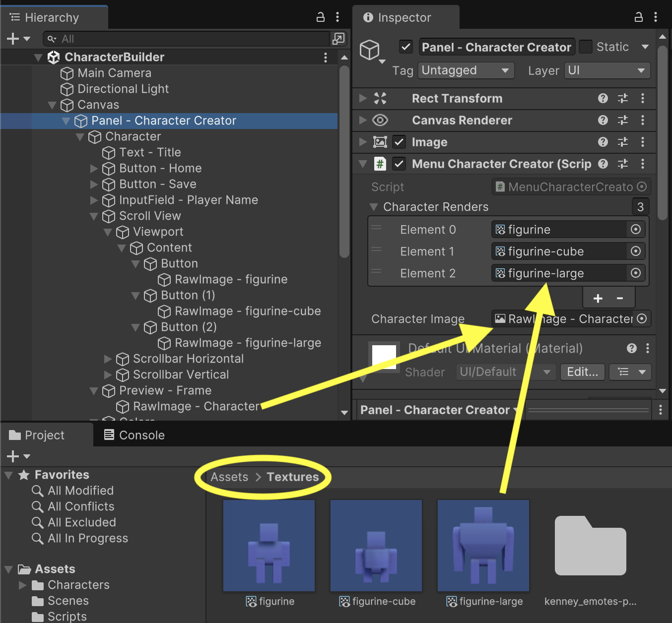Viewport: 672px width, 623px height.
Task: Click the Edit... shader button
Action: pos(582,372)
